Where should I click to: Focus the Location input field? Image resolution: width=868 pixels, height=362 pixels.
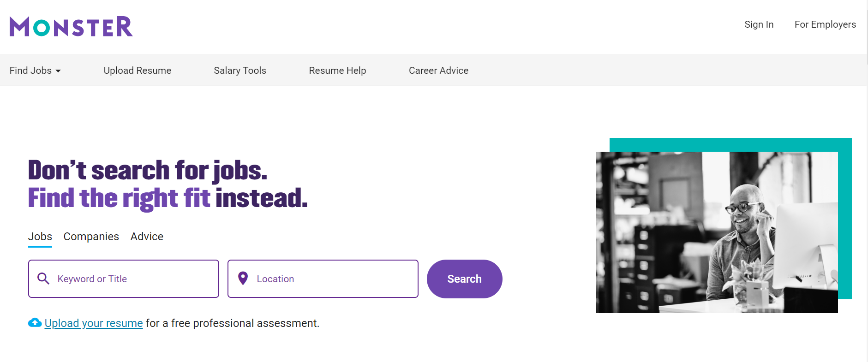[323, 279]
